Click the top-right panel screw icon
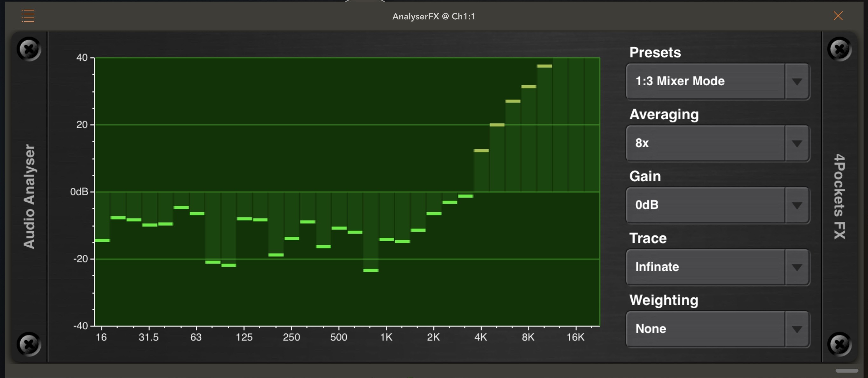The height and width of the screenshot is (378, 868). (839, 49)
